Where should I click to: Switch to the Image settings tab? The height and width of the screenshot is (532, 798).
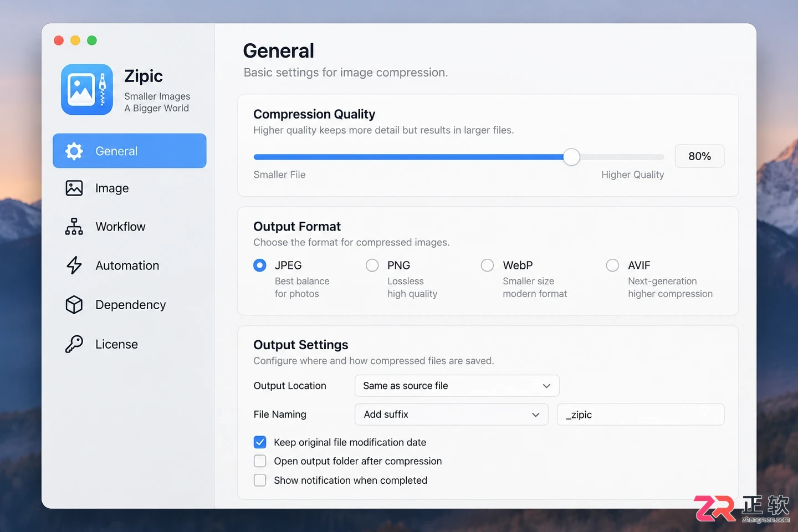[x=130, y=188]
